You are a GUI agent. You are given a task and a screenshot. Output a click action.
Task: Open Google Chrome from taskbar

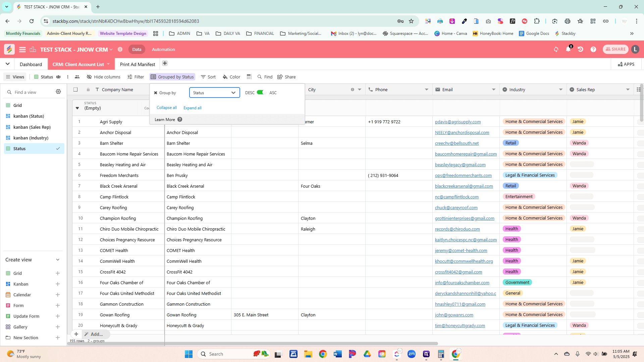[x=323, y=354]
